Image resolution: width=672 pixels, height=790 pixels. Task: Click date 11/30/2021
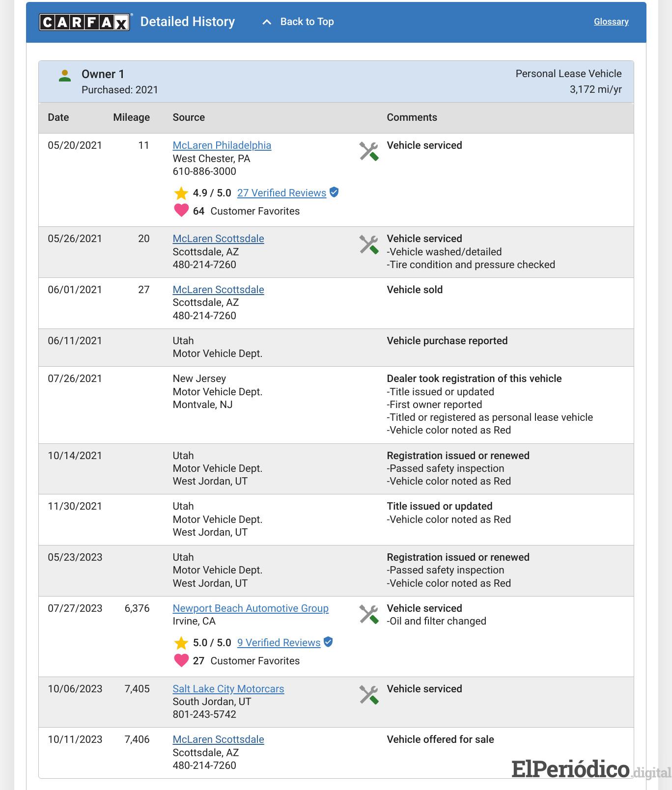[75, 506]
